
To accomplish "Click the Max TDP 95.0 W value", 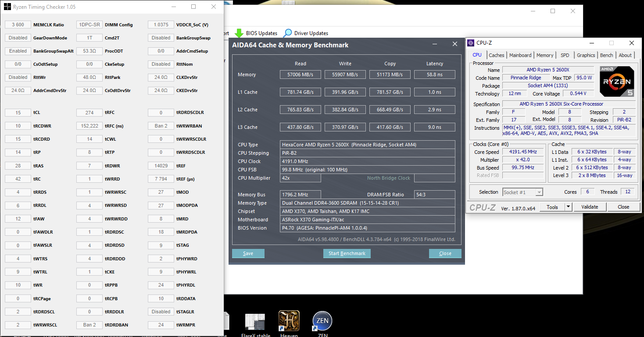I will click(584, 78).
